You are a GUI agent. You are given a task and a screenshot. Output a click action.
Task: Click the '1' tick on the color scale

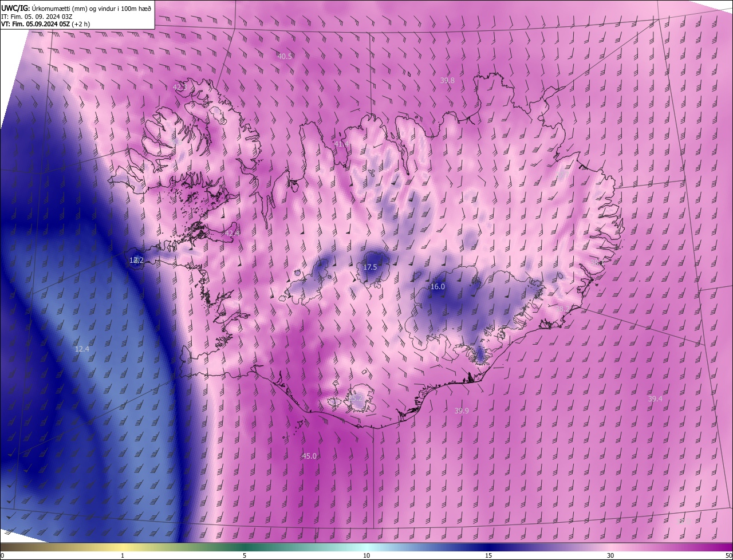coord(123,555)
